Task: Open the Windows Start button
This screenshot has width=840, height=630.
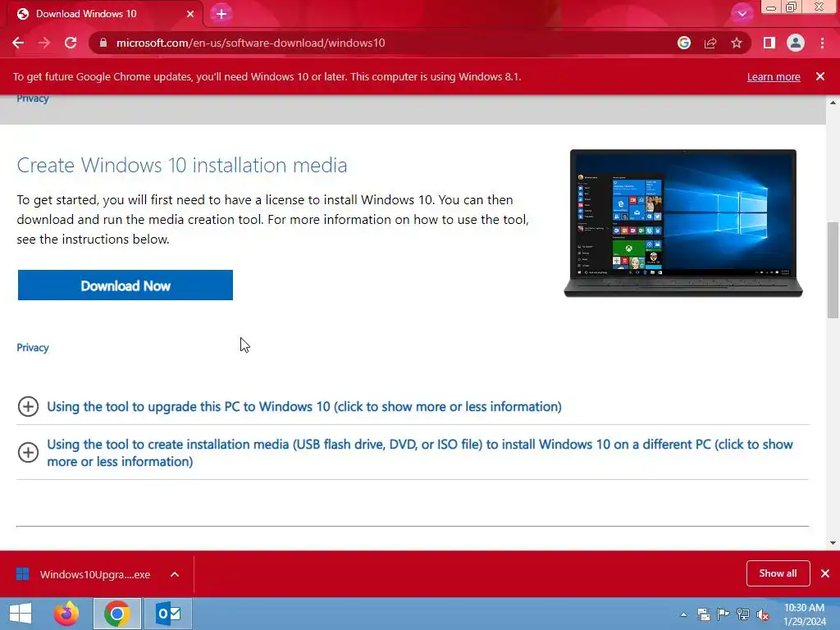Action: (21, 614)
